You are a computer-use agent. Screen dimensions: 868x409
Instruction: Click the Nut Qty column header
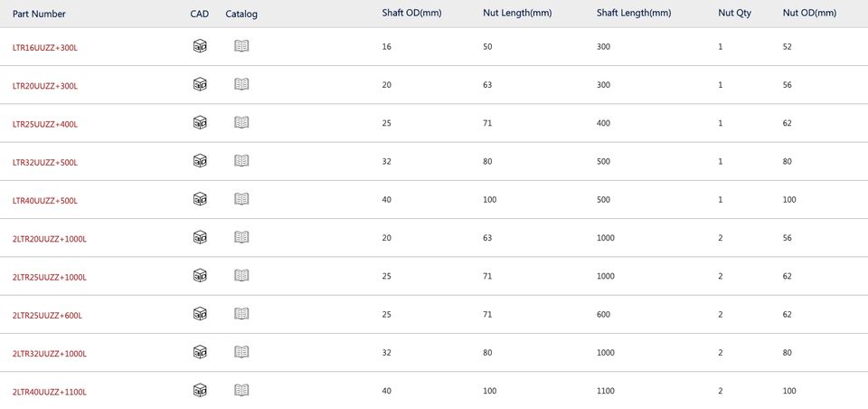click(734, 14)
